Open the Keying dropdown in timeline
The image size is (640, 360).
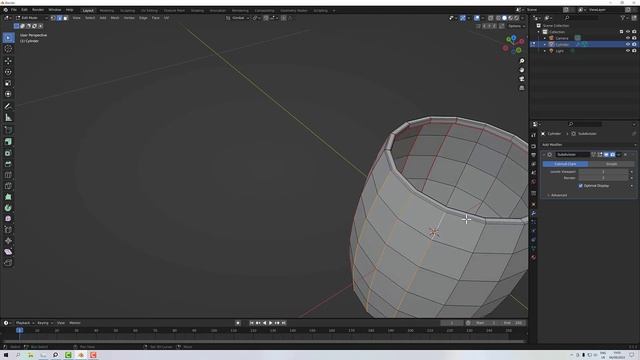45,323
